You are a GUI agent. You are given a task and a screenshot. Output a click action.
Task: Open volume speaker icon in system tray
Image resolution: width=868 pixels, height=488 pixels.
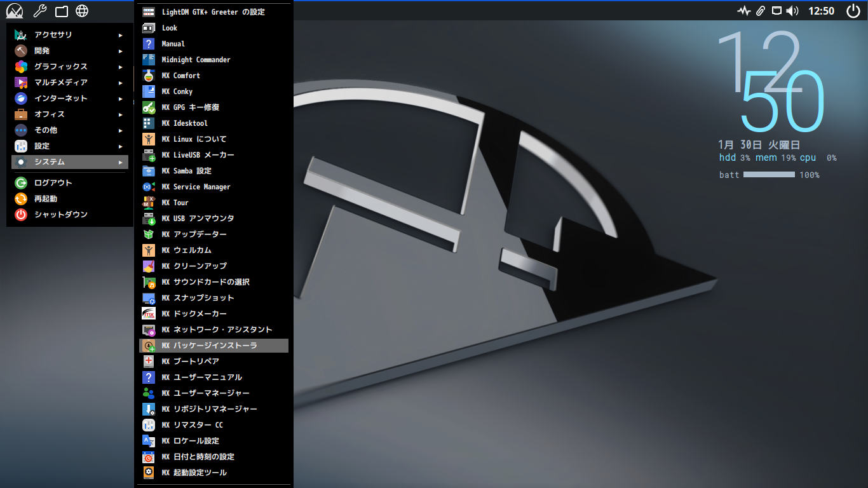(x=792, y=11)
